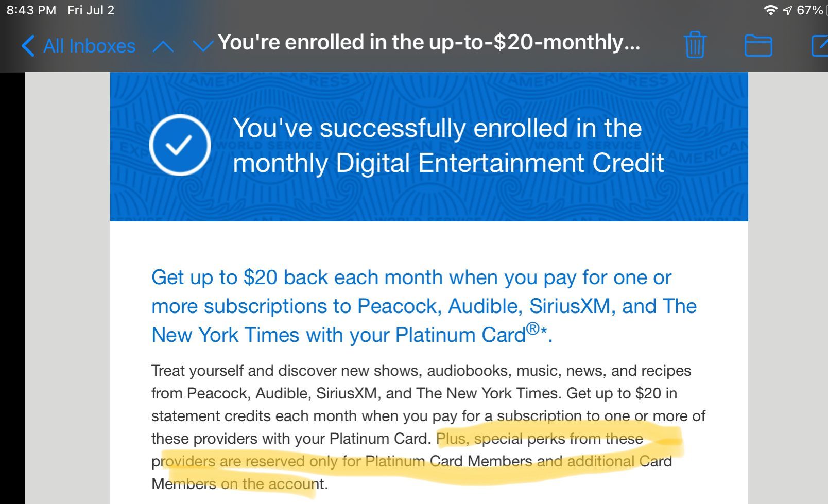Tap the back chevron beside All Inboxes
The width and height of the screenshot is (828, 504).
(28, 46)
